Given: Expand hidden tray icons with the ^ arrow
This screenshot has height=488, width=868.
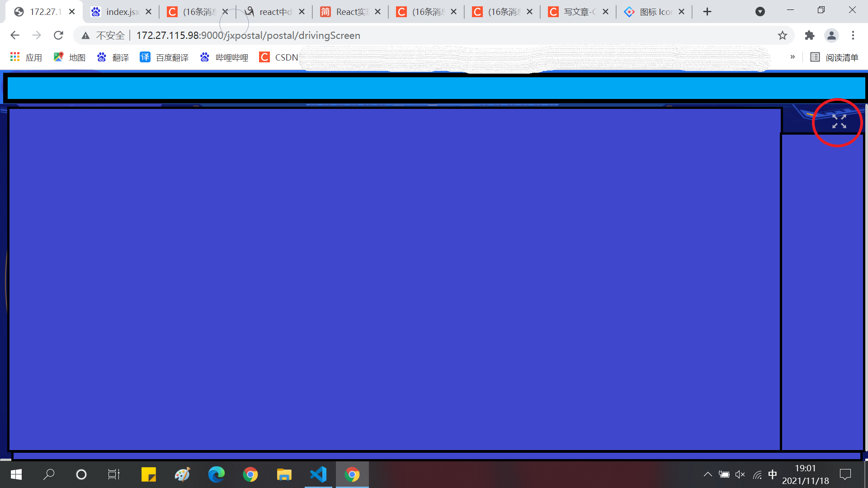Looking at the screenshot, I should click(708, 474).
